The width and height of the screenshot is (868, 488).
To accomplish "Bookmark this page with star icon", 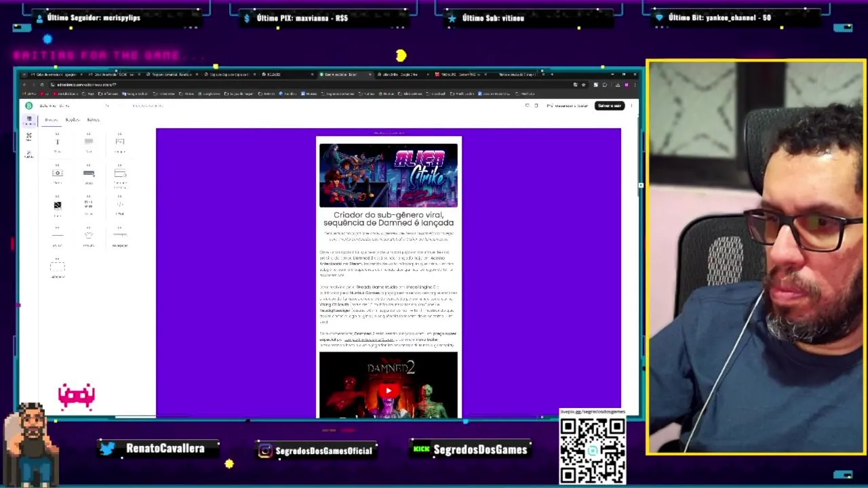I will [x=583, y=85].
